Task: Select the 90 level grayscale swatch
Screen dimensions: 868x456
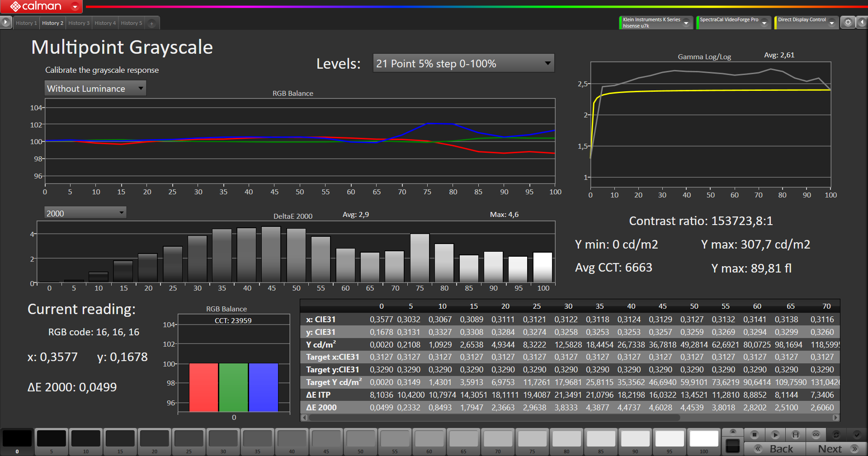Action: [636, 441]
